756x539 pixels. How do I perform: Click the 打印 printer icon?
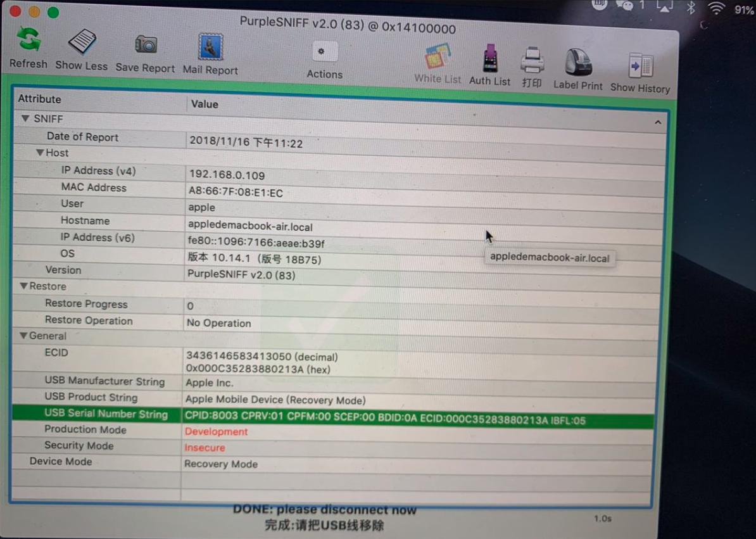coord(532,60)
